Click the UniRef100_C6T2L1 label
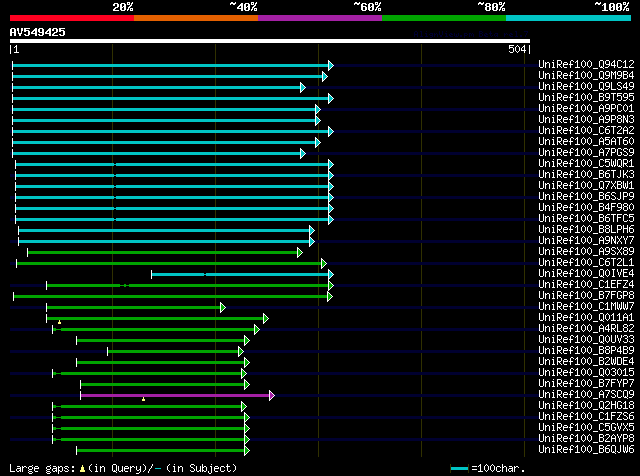 click(x=586, y=263)
